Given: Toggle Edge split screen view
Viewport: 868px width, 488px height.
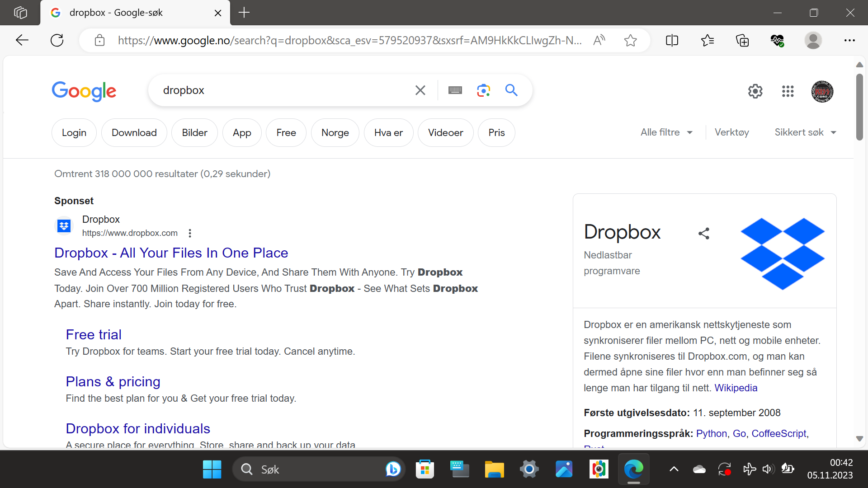Looking at the screenshot, I should (x=672, y=41).
